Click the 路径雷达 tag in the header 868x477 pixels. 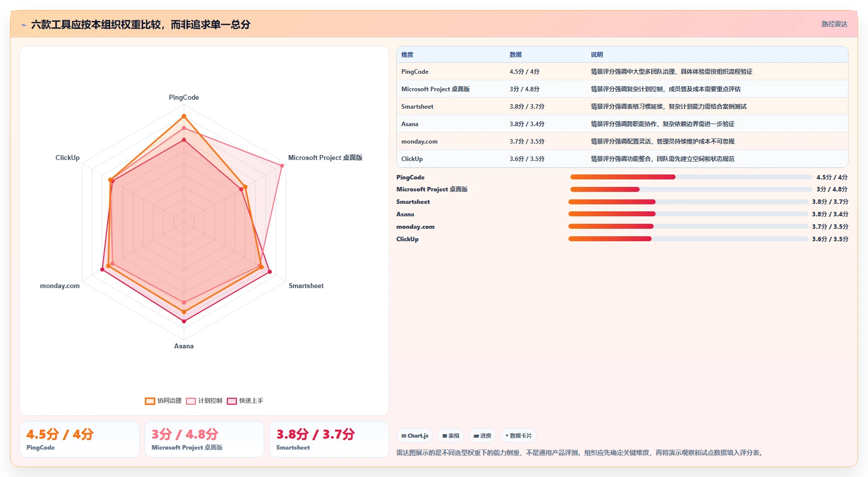click(834, 24)
